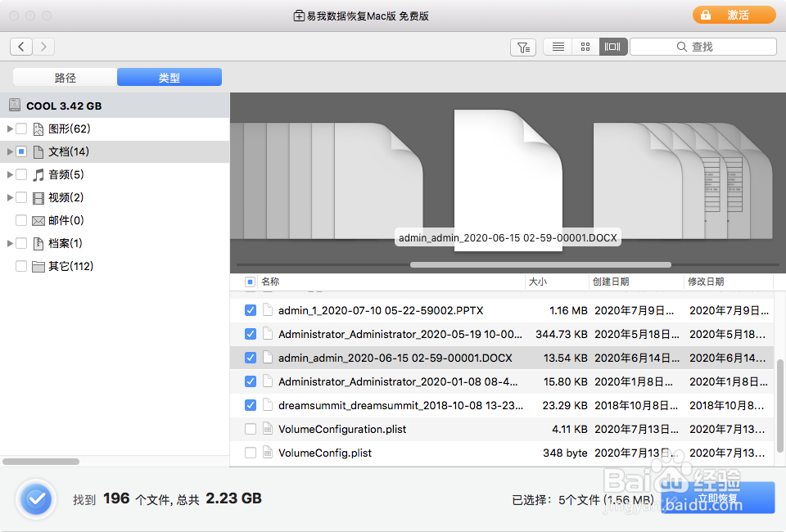Click the 激活 activate button
The height and width of the screenshot is (532, 786).
734,15
